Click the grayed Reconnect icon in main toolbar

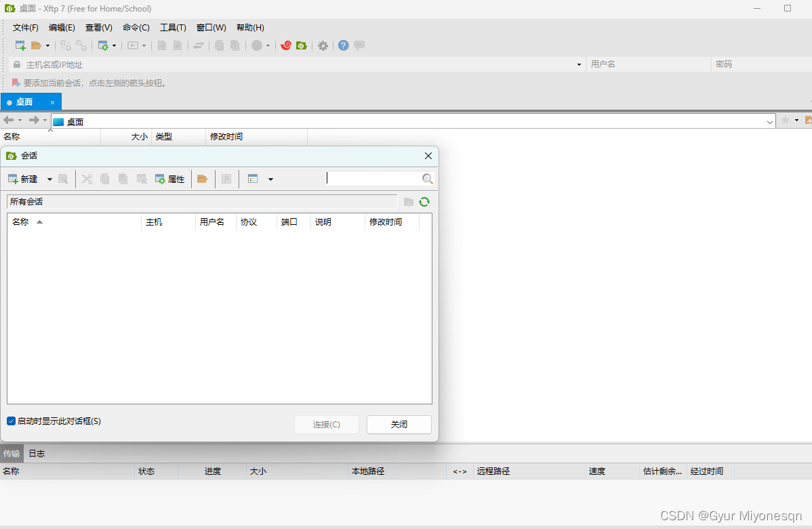(65, 45)
